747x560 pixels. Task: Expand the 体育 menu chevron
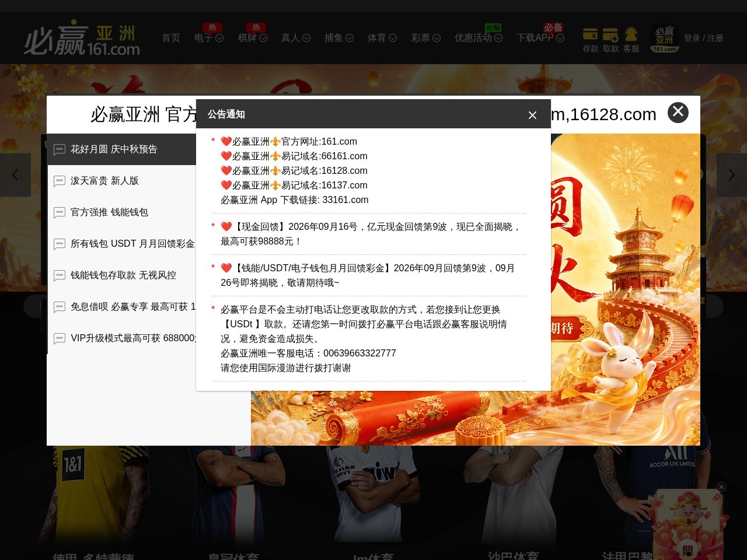coord(393,38)
